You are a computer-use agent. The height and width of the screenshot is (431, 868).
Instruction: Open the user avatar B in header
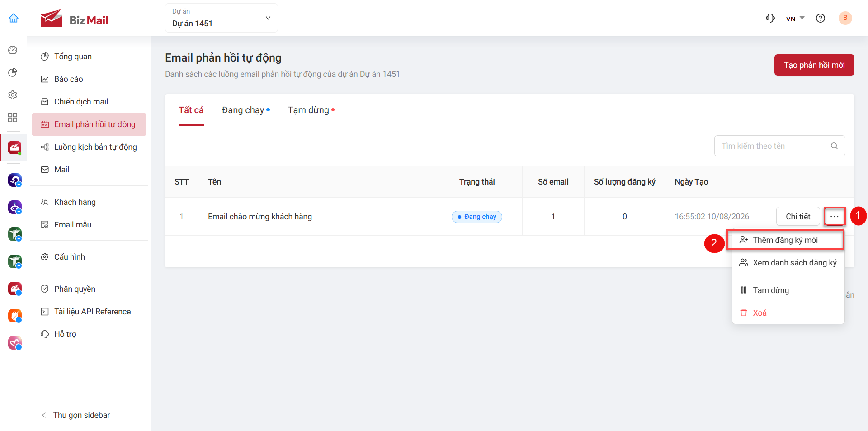845,18
